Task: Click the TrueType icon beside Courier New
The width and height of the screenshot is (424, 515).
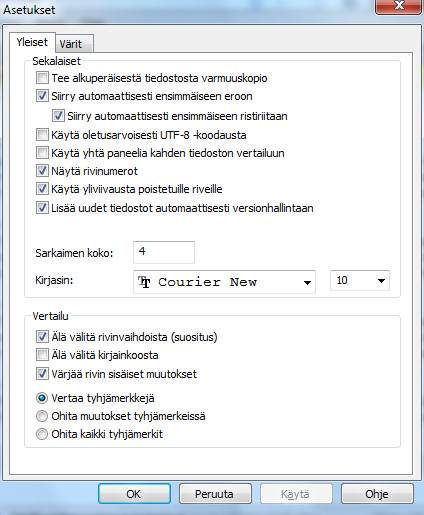Action: point(144,282)
